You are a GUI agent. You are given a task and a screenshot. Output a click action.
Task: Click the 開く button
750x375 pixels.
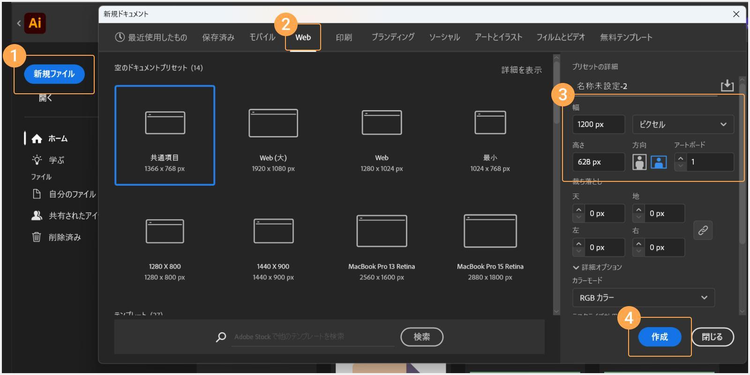[46, 99]
